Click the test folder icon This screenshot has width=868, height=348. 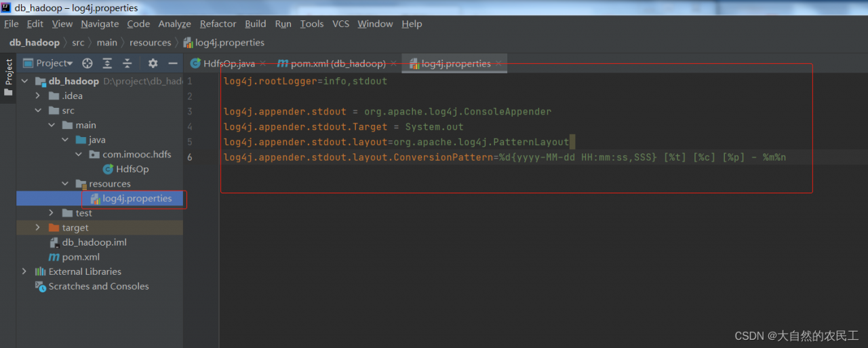67,213
